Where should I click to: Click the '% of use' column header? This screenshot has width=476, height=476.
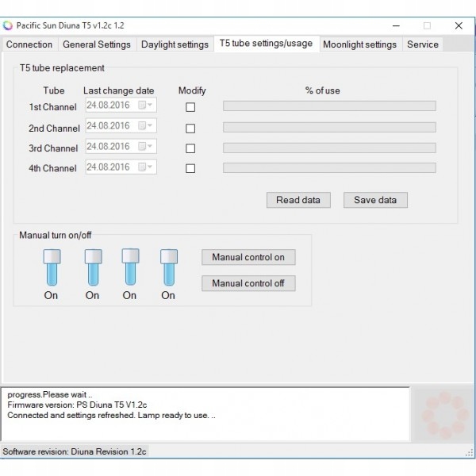tap(322, 90)
